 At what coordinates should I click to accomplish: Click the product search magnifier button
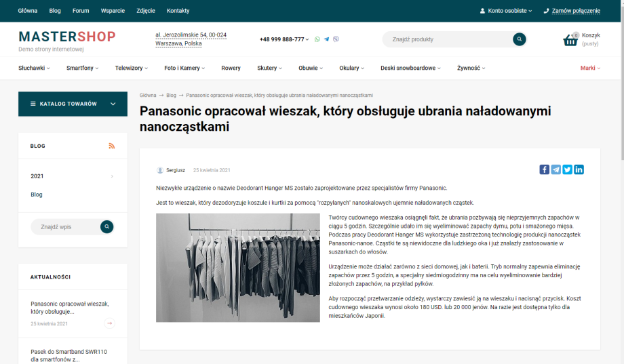click(x=520, y=39)
